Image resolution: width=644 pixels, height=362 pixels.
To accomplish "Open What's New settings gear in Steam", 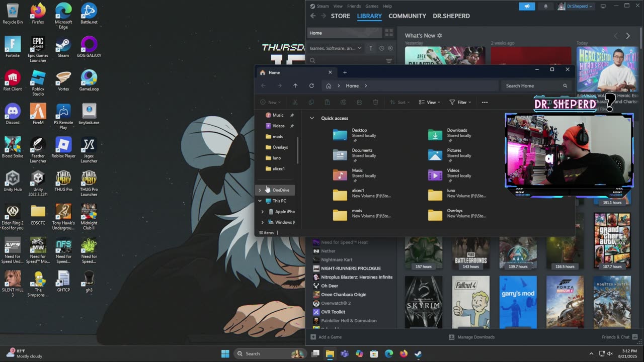I will 439,36.
